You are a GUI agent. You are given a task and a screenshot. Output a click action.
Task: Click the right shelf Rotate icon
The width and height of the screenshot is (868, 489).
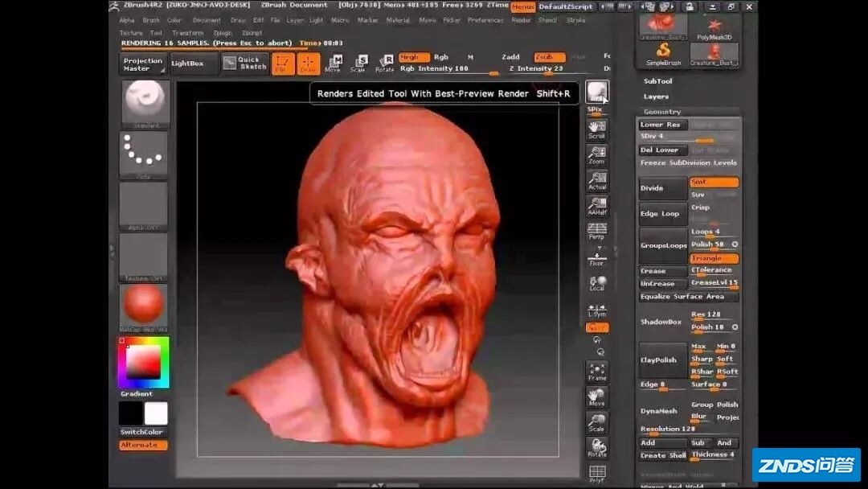(x=596, y=448)
